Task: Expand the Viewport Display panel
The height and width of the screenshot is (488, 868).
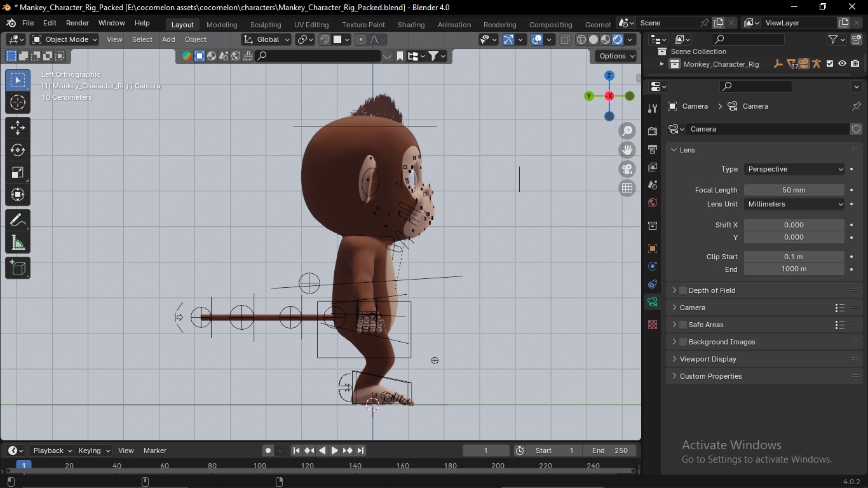Action: click(707, 359)
